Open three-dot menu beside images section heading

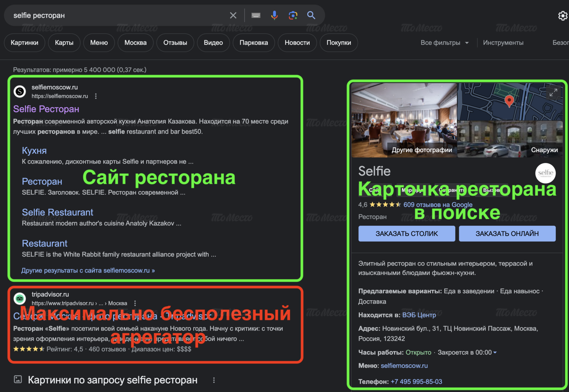pyautogui.click(x=214, y=380)
